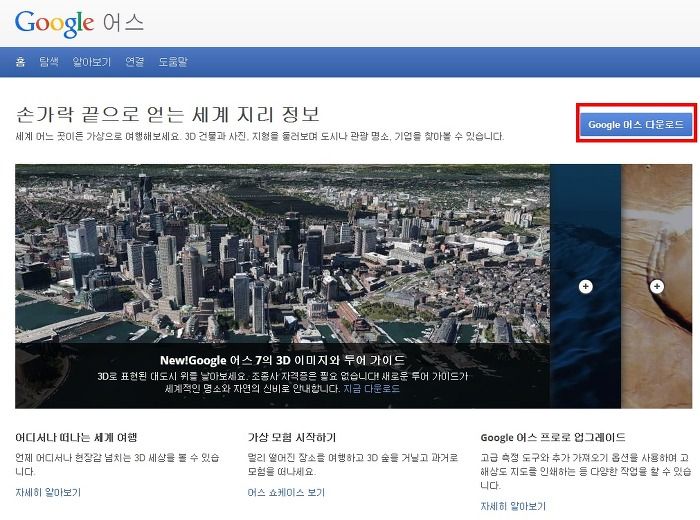Select the tan terrain slide panel
The width and height of the screenshot is (700, 520).
[657, 286]
